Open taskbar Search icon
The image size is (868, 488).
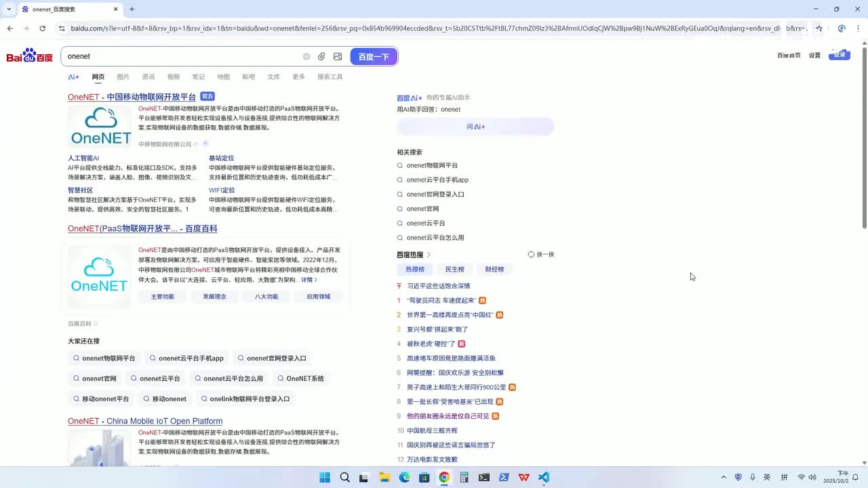[344, 477]
